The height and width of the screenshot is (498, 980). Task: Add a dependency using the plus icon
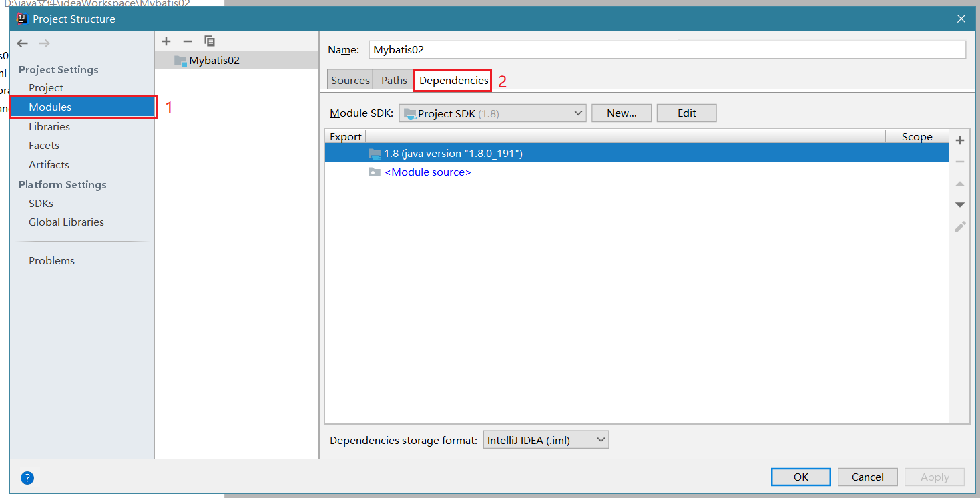pos(960,140)
